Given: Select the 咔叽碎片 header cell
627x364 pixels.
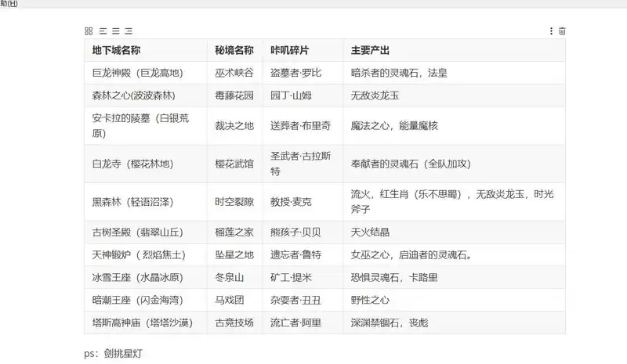Looking at the screenshot, I should pos(303,50).
